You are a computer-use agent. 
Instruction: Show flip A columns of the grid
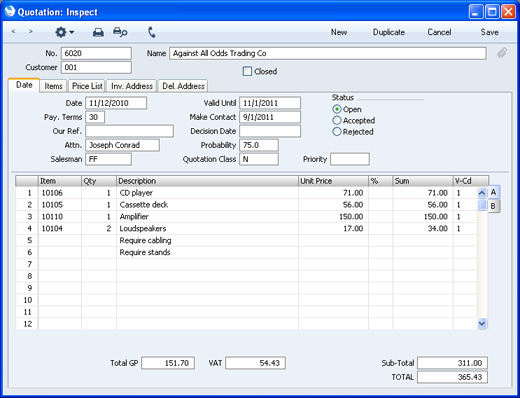point(494,192)
